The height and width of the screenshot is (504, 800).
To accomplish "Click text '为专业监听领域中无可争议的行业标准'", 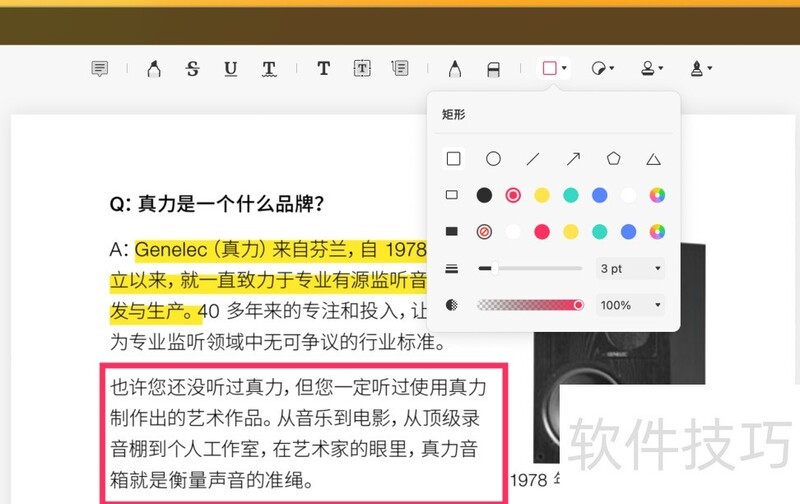I will click(x=273, y=342).
